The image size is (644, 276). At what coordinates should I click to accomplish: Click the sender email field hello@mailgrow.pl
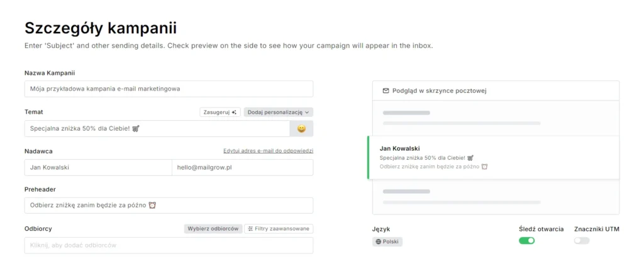click(242, 167)
